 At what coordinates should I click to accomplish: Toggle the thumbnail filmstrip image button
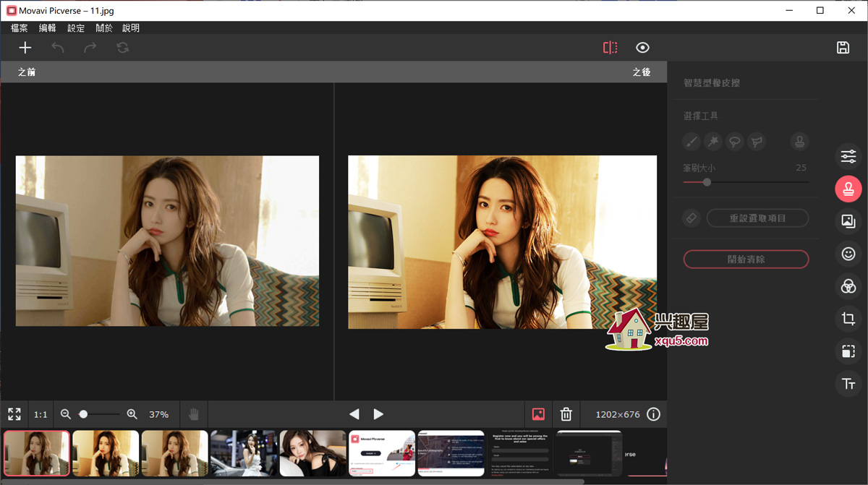pos(538,414)
